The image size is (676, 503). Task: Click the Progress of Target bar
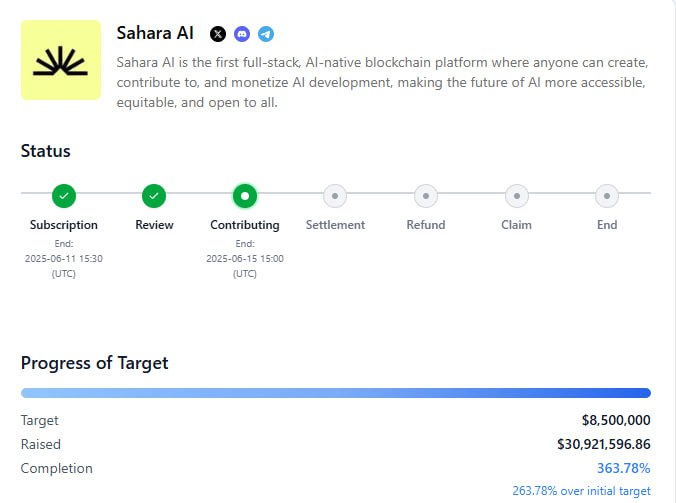(x=336, y=393)
